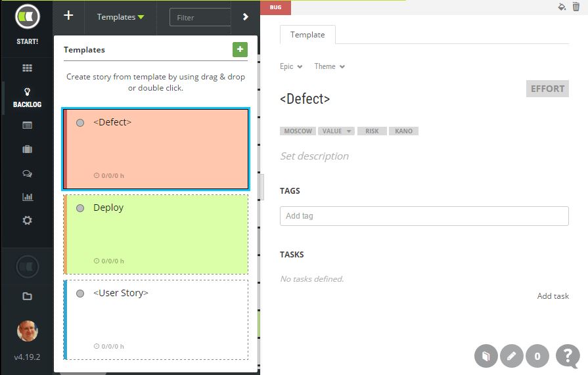Click the Templates panel heading
This screenshot has height=375, width=588.
click(84, 50)
